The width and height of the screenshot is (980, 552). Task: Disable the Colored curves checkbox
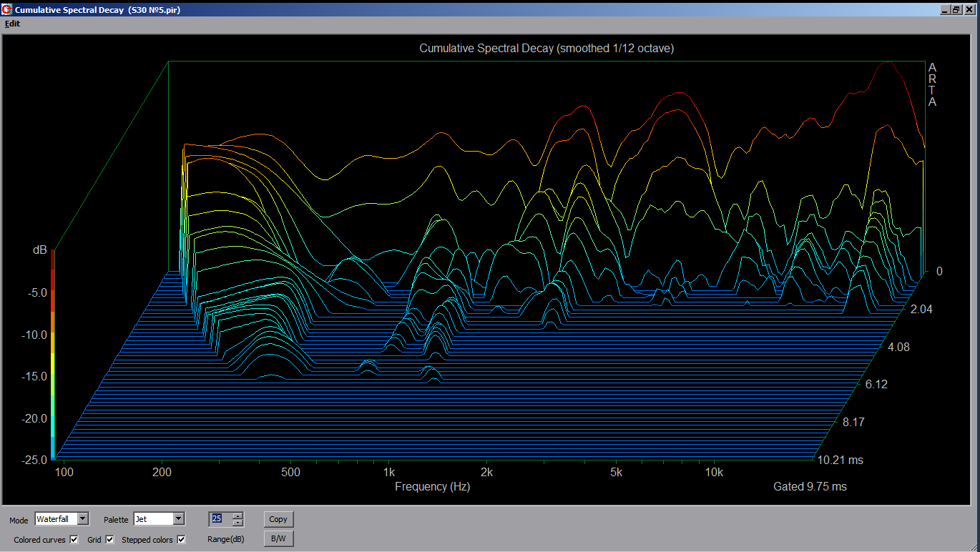point(74,540)
